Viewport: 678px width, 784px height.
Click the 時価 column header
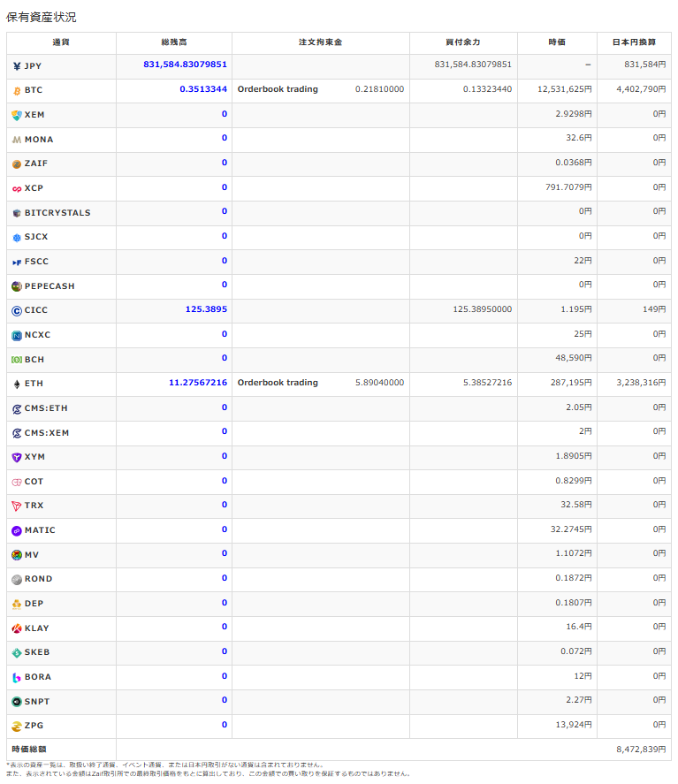coord(557,42)
